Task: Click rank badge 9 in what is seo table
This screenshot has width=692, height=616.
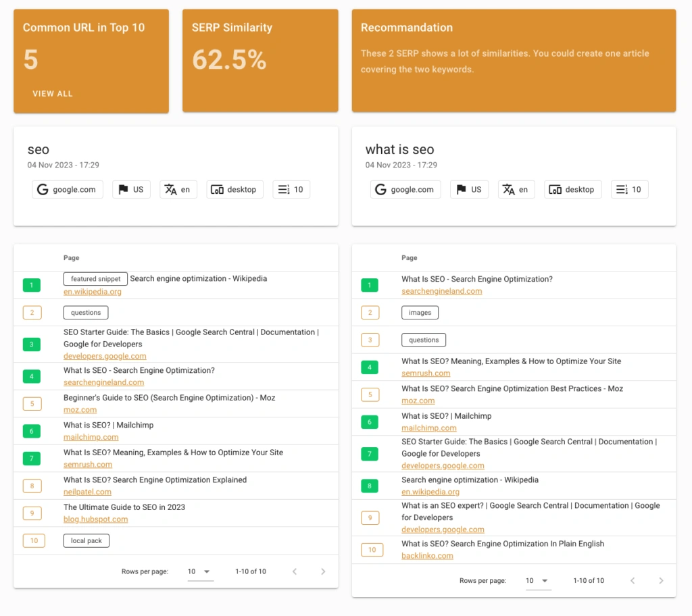Action: point(370,517)
